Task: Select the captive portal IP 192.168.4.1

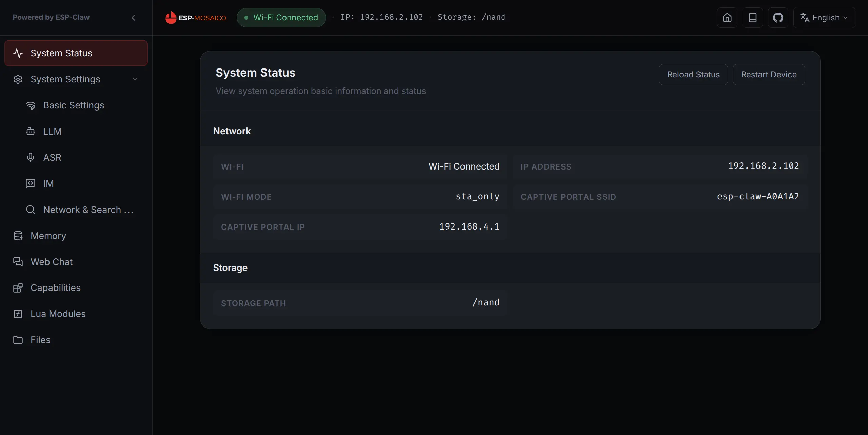Action: pos(469,227)
